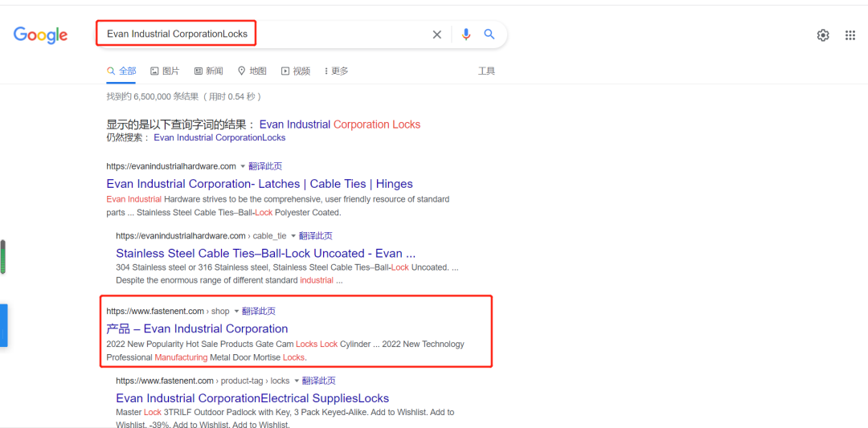Expand dropdown arrow next to evanindustrialhardware.com URL
The height and width of the screenshot is (428, 868).
(x=243, y=166)
